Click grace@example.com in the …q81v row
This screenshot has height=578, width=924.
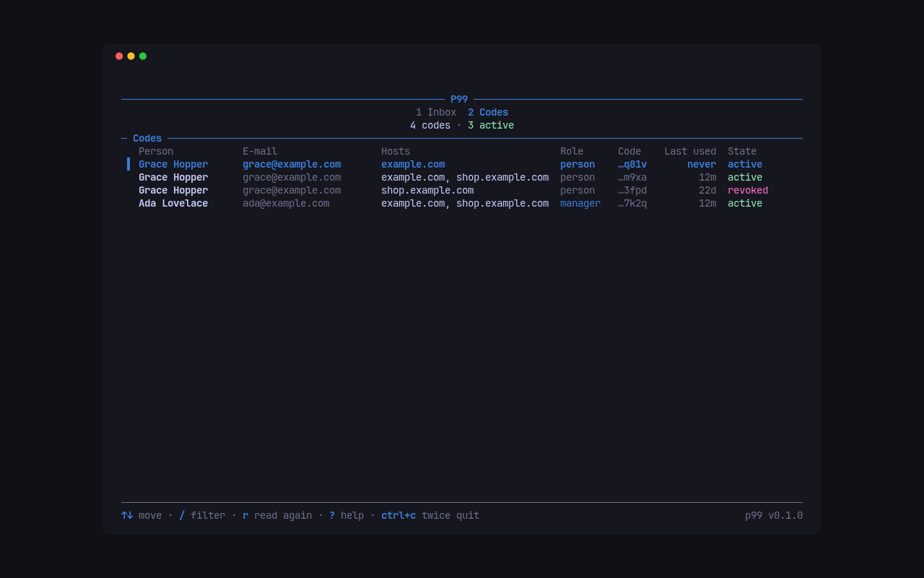[x=292, y=165]
